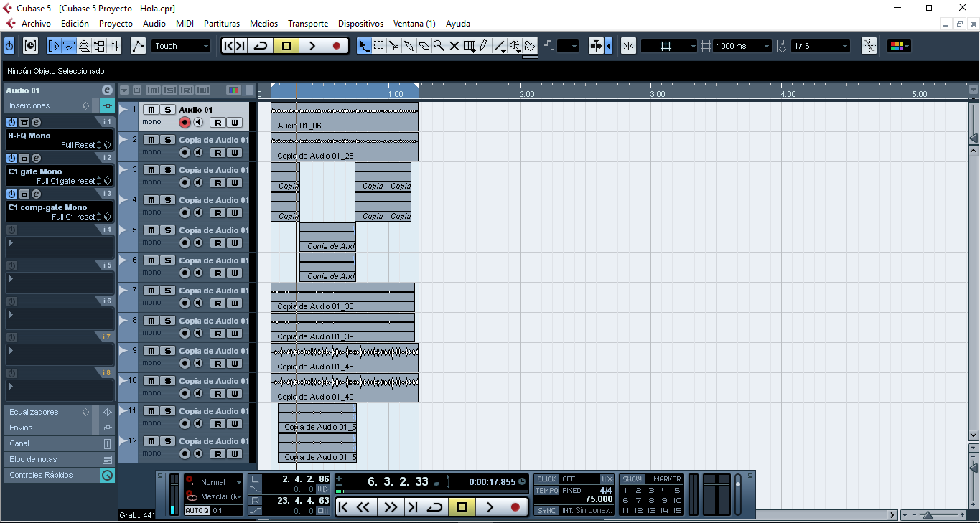Click the Inserciones bypass icon
The image size is (980, 523).
tap(107, 106)
